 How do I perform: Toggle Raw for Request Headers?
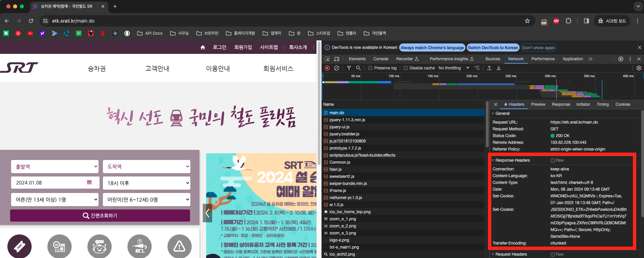coord(553,254)
